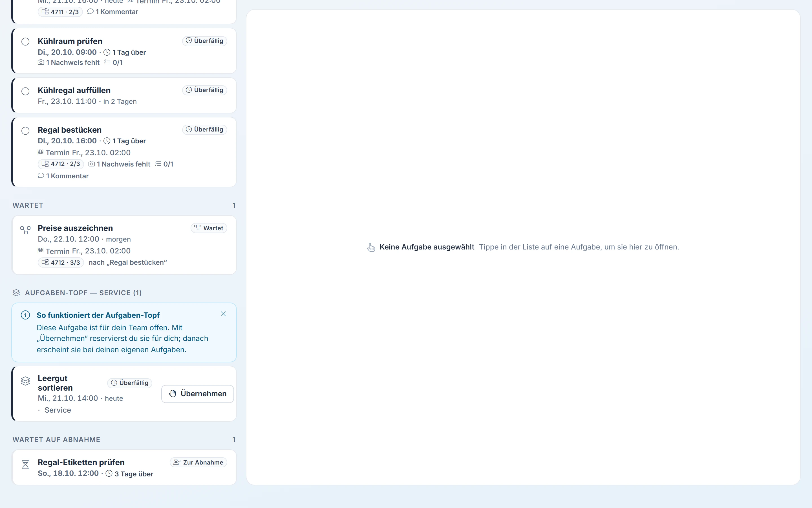Image resolution: width=812 pixels, height=508 pixels.
Task: Click the stack icon beside Leergut sortieren
Action: (25, 381)
